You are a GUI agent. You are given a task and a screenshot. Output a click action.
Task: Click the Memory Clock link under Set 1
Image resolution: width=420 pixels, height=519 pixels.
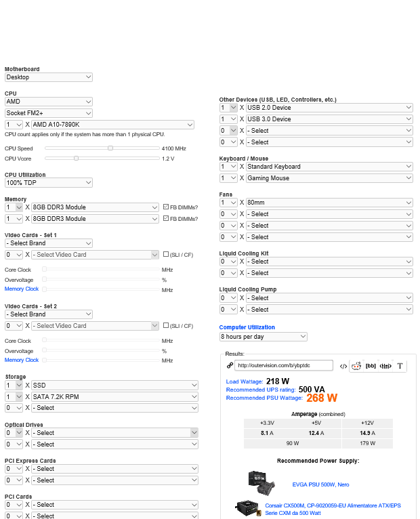coord(22,289)
